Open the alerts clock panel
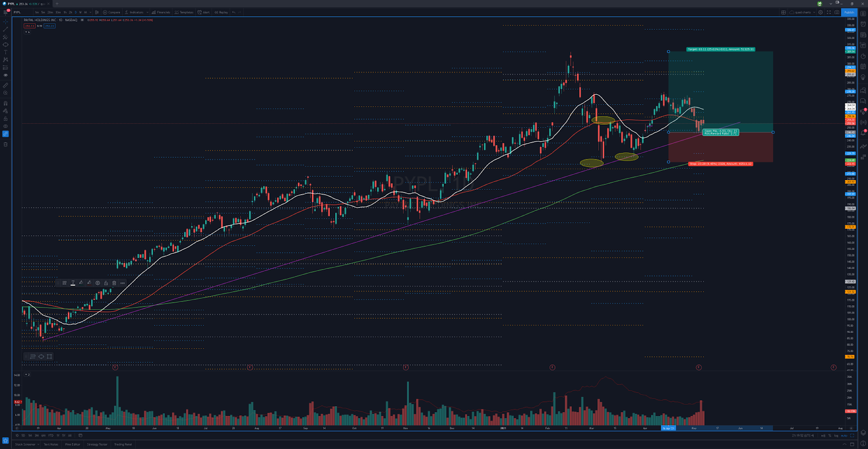Image resolution: width=868 pixels, height=449 pixels. [x=863, y=24]
